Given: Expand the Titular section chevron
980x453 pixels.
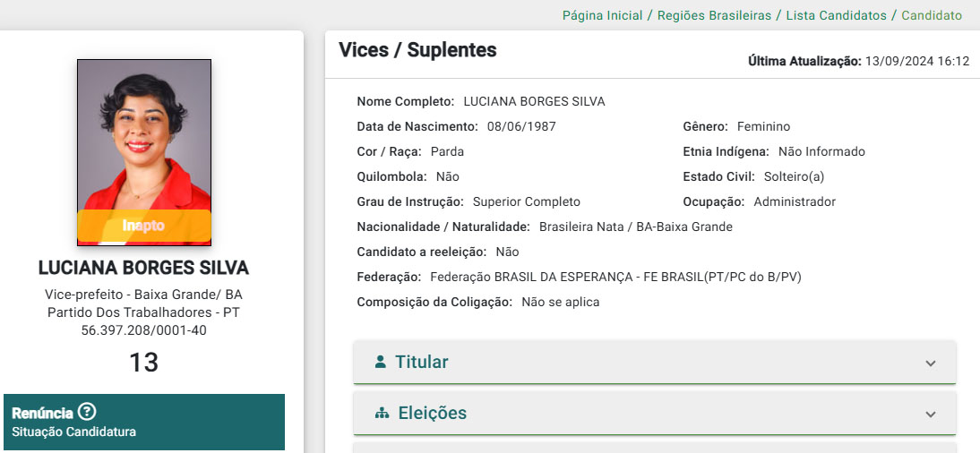Looking at the screenshot, I should click(931, 363).
